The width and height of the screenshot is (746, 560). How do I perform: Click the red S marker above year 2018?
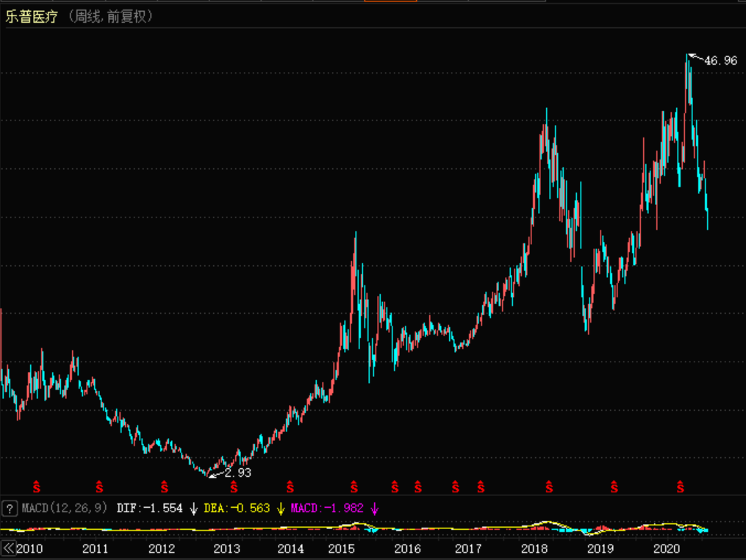549,487
